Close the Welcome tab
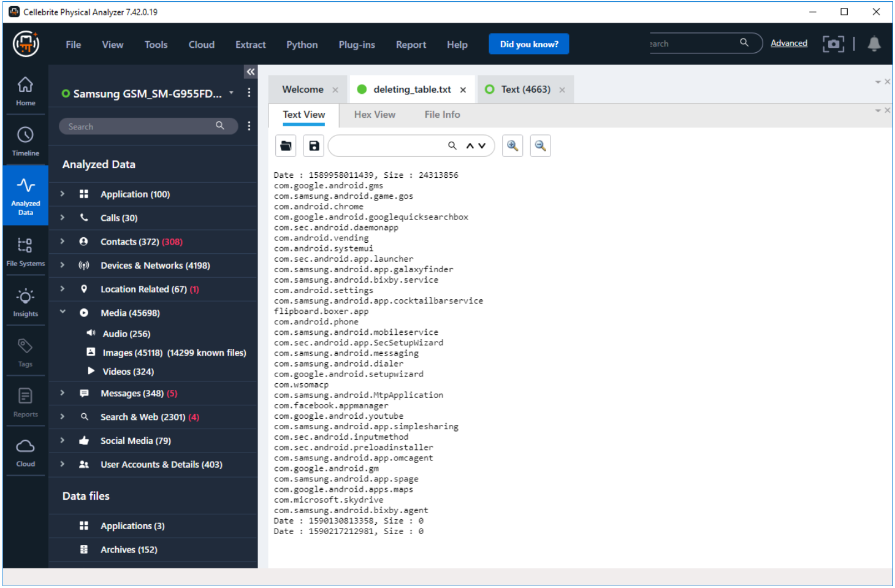This screenshot has width=895, height=588. pyautogui.click(x=335, y=90)
